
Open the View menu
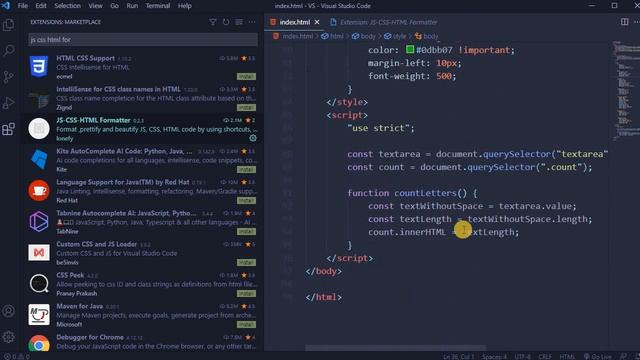tap(96, 6)
